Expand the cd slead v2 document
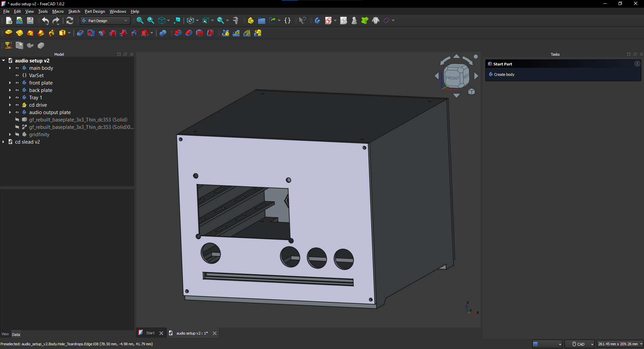644x349 pixels. click(3, 142)
